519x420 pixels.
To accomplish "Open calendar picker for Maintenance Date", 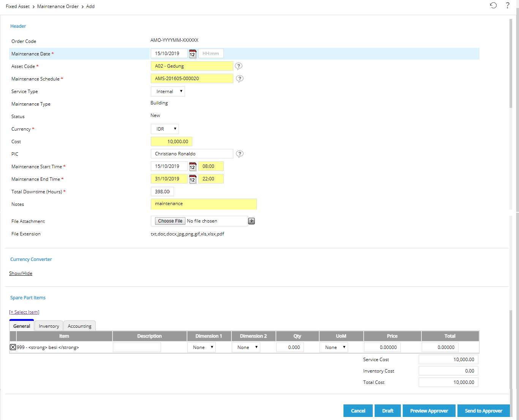I will [x=193, y=54].
